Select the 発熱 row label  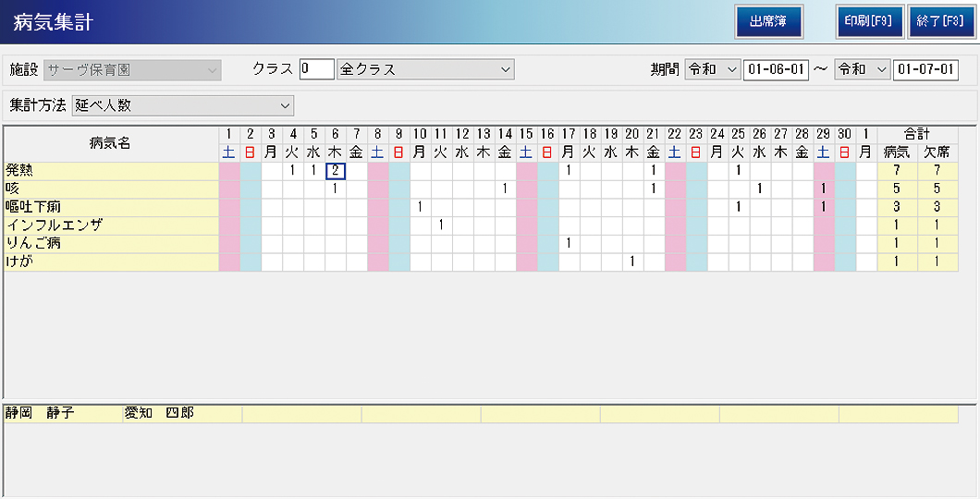[x=111, y=170]
